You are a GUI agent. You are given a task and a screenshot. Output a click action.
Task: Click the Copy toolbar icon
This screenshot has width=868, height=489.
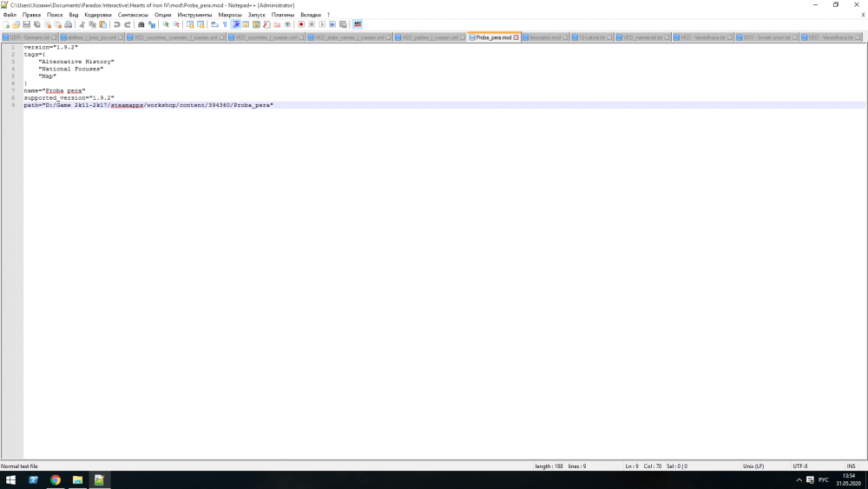tap(93, 24)
